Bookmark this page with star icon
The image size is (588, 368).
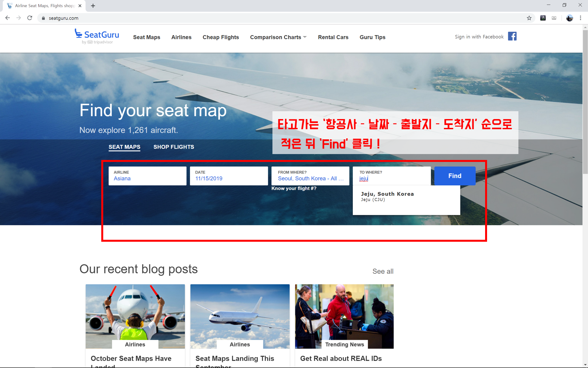(x=529, y=18)
